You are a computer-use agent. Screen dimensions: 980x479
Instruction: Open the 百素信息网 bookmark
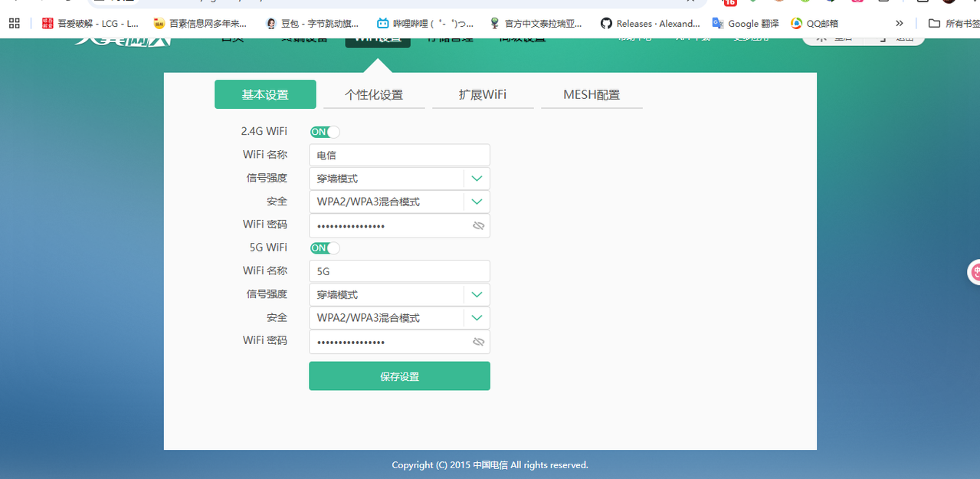[x=200, y=24]
